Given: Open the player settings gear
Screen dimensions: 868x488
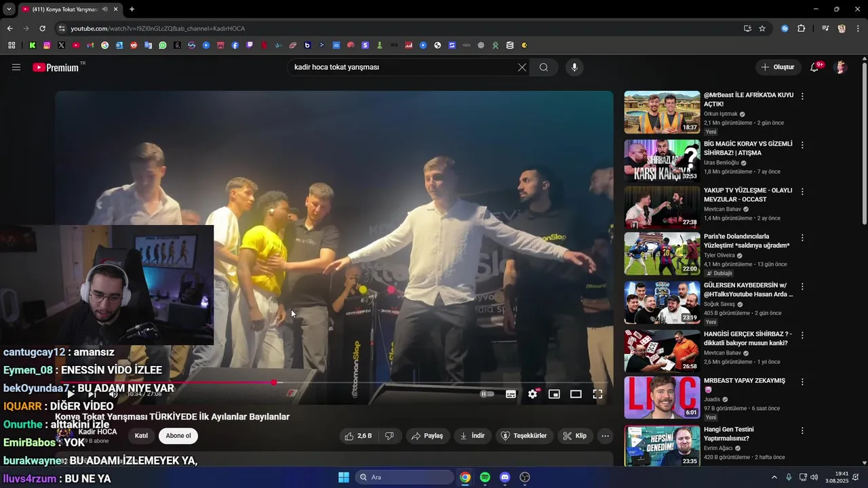Looking at the screenshot, I should [533, 394].
